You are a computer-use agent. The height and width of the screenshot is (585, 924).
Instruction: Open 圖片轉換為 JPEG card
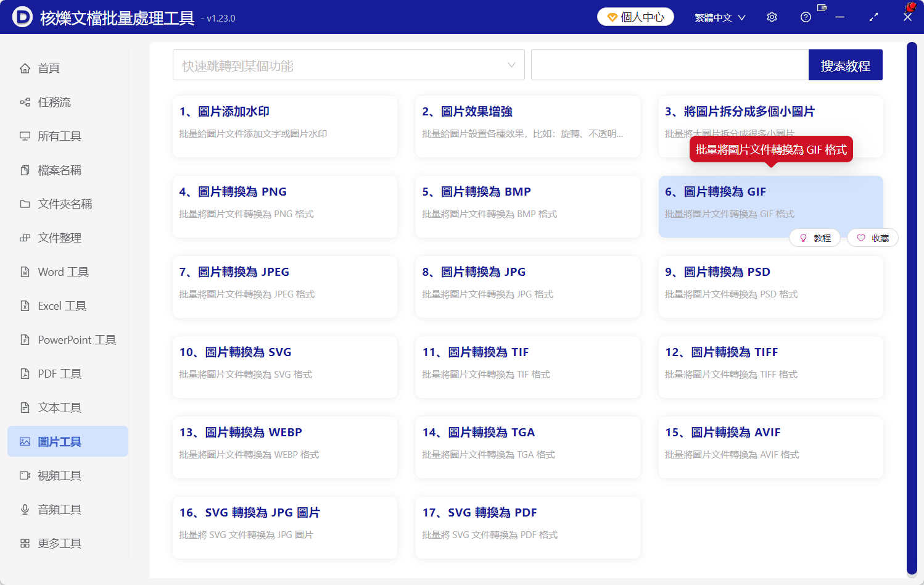[285, 287]
